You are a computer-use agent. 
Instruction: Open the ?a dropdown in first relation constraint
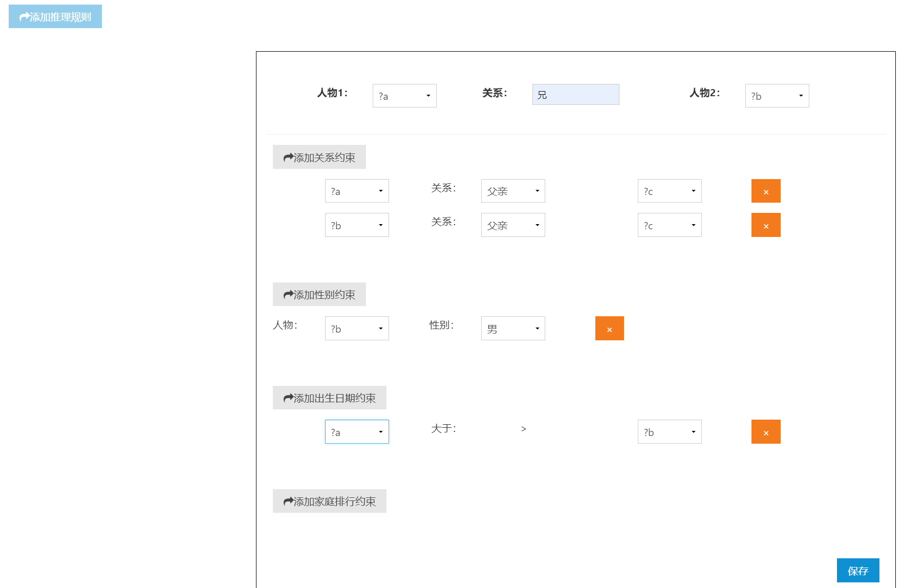[357, 191]
